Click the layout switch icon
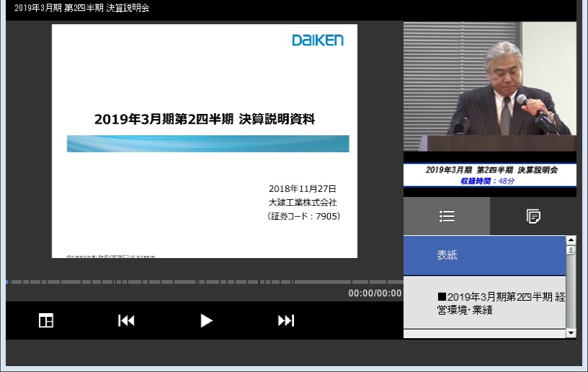Image resolution: width=588 pixels, height=372 pixels. [x=46, y=321]
